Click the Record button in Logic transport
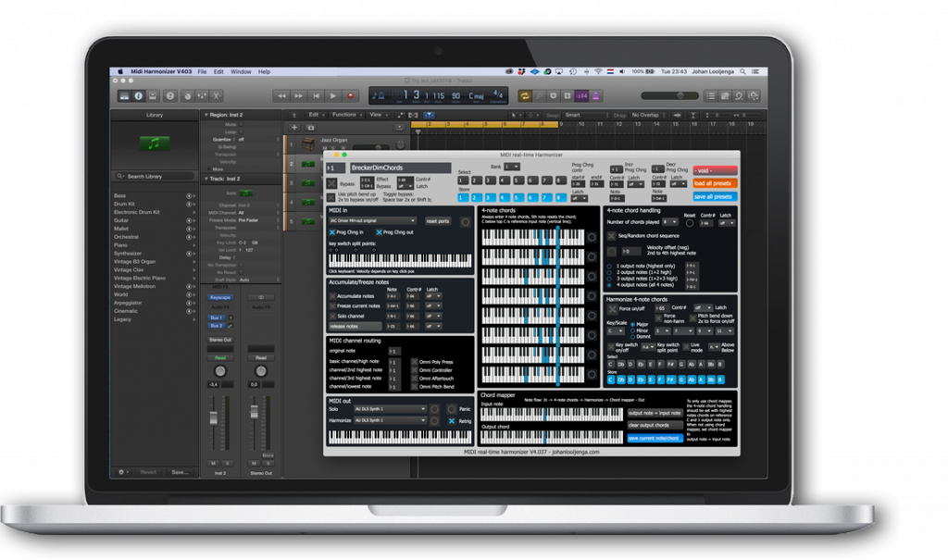This screenshot has height=560, width=948. tap(350, 95)
